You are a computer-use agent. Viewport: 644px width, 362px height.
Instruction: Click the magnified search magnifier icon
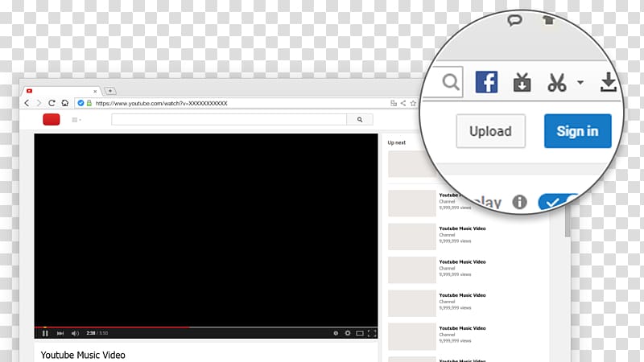[451, 82]
